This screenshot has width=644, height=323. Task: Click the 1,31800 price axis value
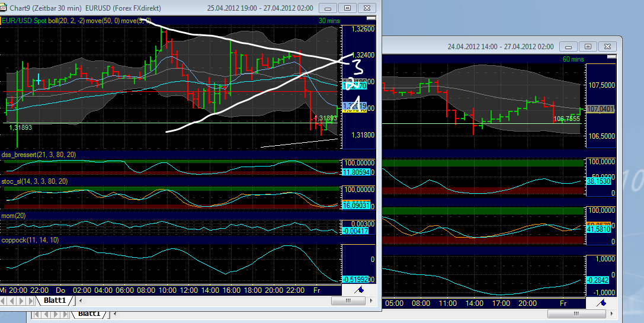tap(363, 135)
